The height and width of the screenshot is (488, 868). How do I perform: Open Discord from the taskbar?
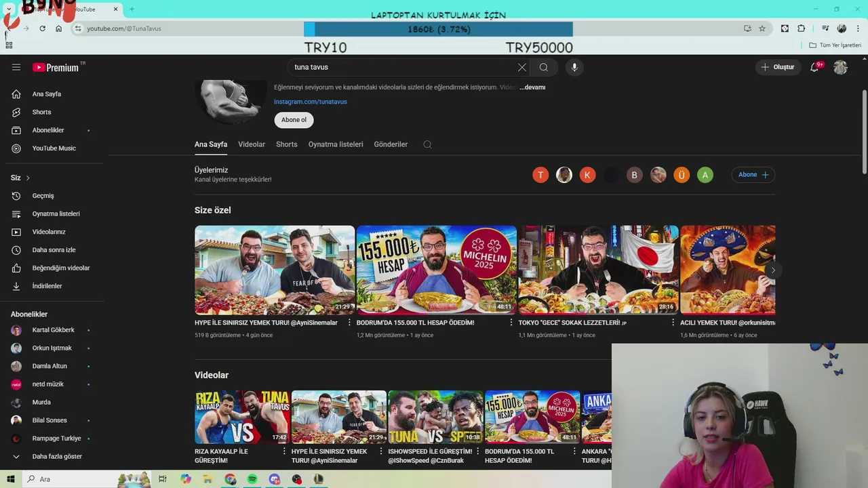[275, 479]
